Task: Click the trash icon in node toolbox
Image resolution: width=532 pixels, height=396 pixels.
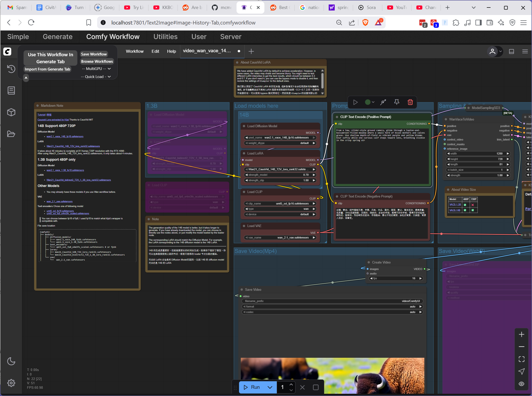Action: click(410, 102)
